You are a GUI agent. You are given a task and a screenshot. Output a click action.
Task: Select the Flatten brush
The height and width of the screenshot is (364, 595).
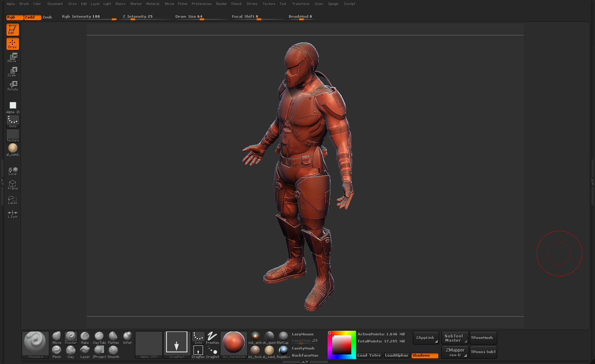coord(113,338)
